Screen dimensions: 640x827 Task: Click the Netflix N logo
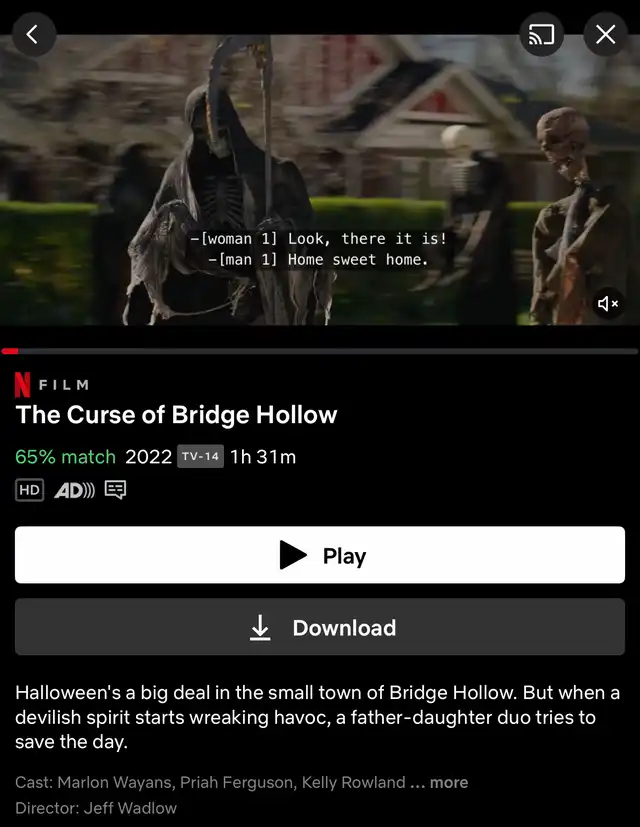point(22,384)
